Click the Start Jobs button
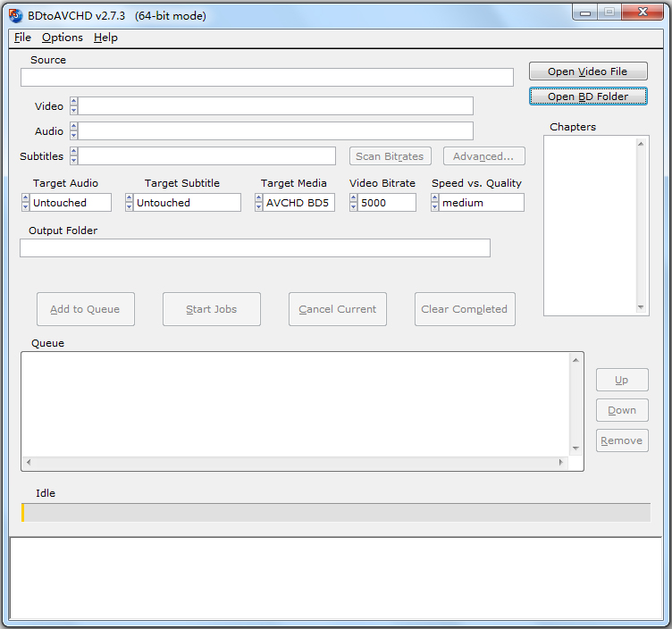672x629 pixels. pyautogui.click(x=211, y=309)
